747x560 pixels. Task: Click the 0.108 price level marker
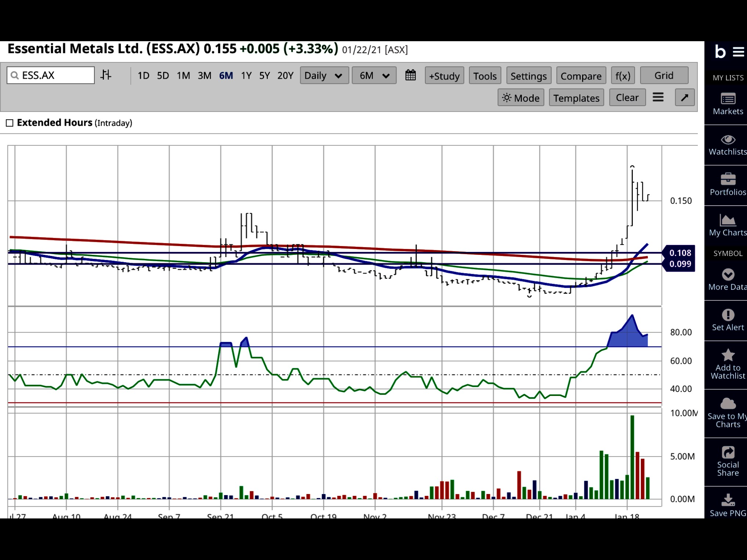click(x=680, y=253)
